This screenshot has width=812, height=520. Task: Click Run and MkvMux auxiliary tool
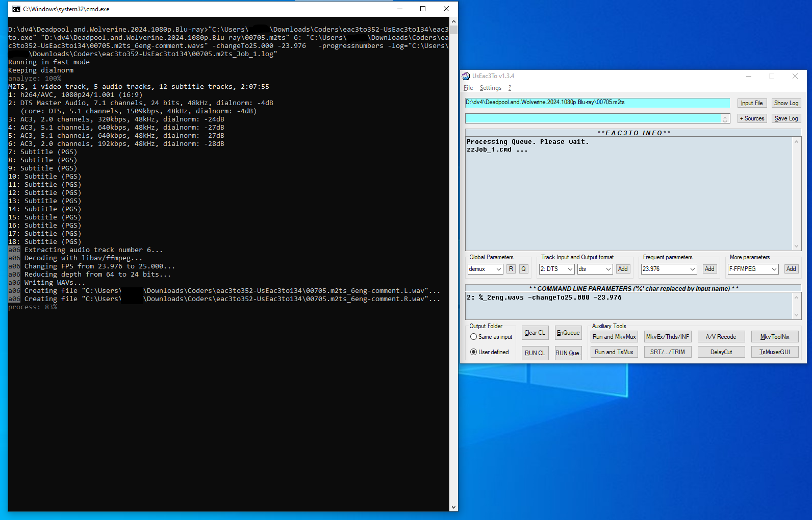tap(614, 337)
